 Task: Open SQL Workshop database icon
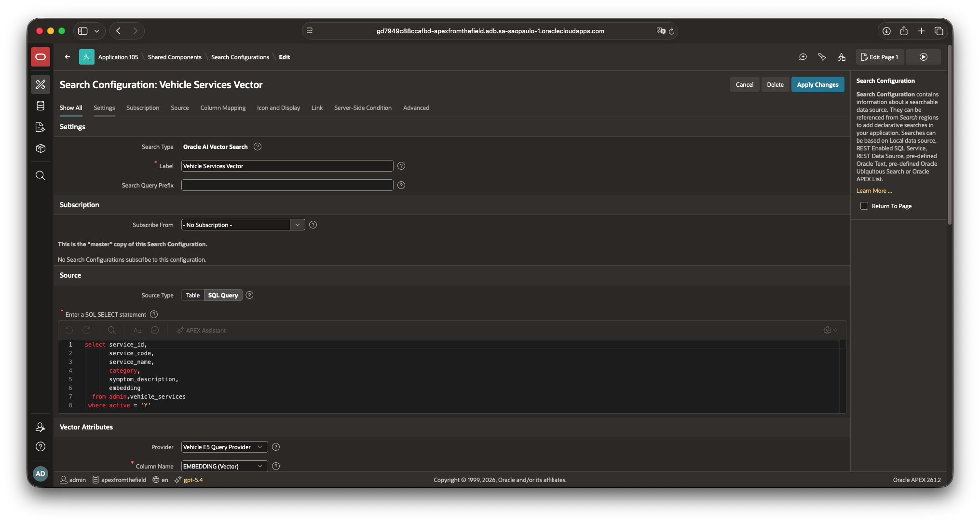point(41,106)
